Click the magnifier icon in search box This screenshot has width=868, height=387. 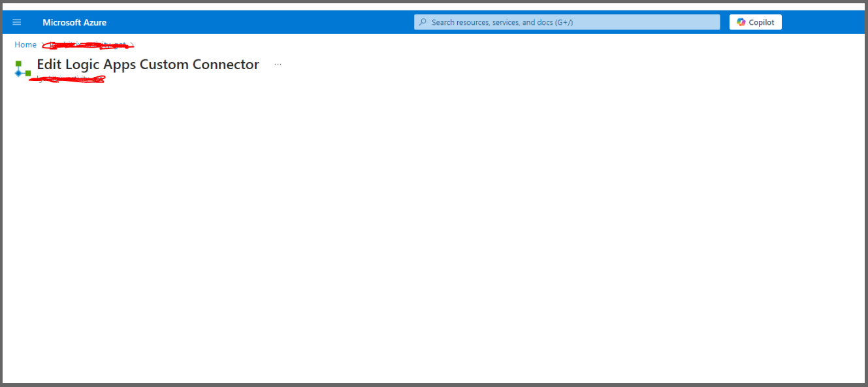coord(423,22)
